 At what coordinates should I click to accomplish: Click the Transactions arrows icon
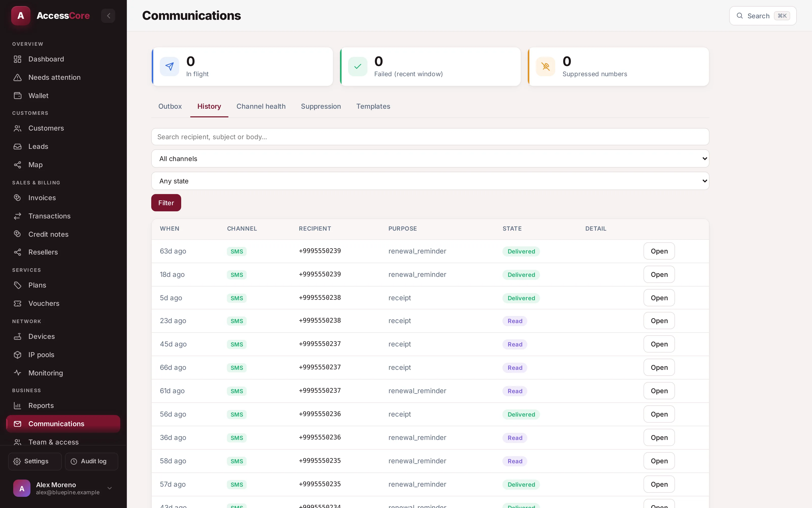tap(18, 216)
